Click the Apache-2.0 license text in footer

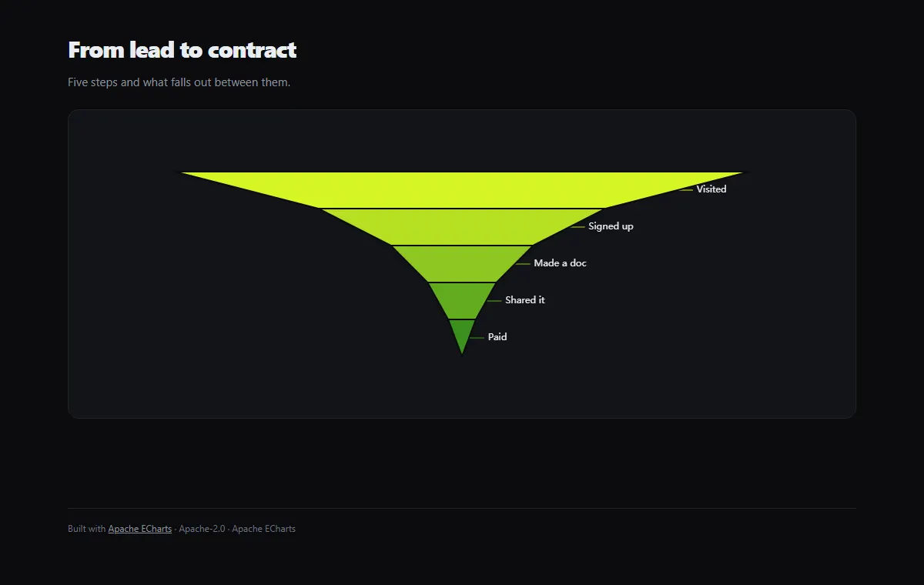point(202,529)
